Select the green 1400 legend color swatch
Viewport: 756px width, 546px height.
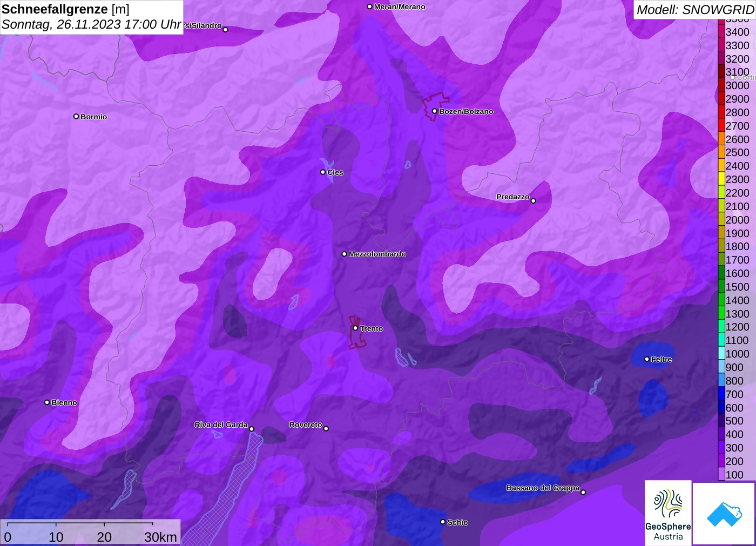[721, 300]
